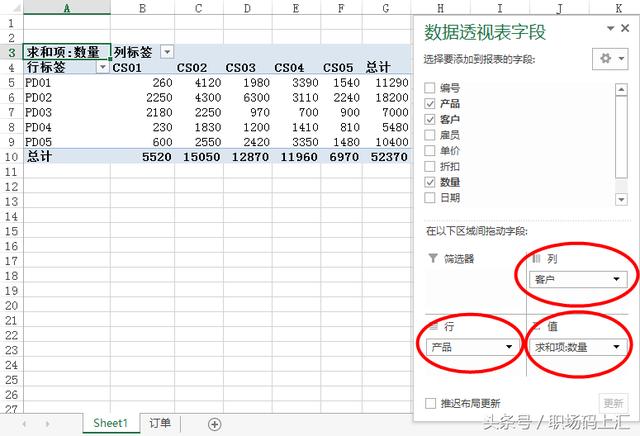Click the 筛选器 filter area label

tap(459, 258)
